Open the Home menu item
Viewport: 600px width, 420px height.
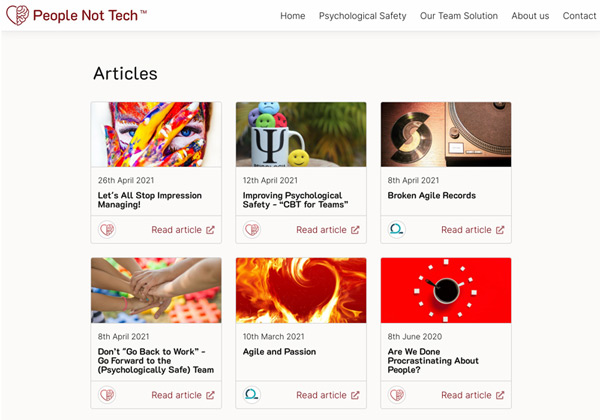click(x=292, y=16)
